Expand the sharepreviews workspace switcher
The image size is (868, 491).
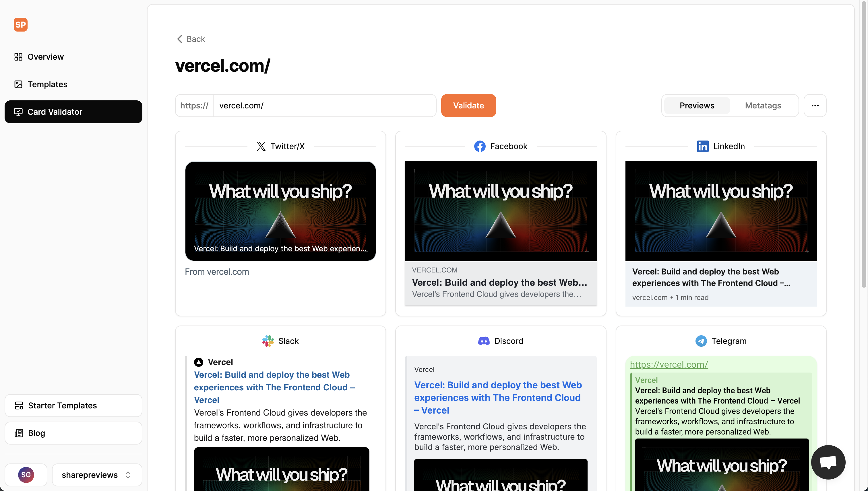[97, 475]
